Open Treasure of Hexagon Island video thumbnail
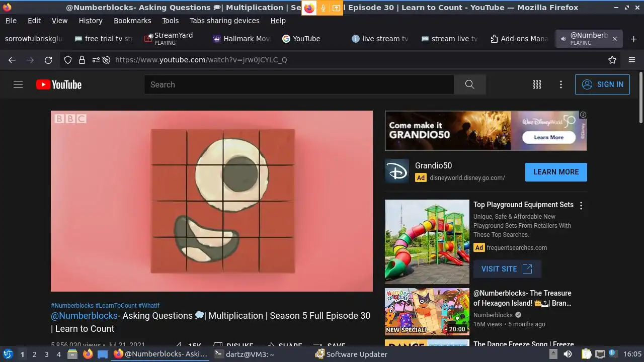The image size is (644, 362). coord(427,312)
